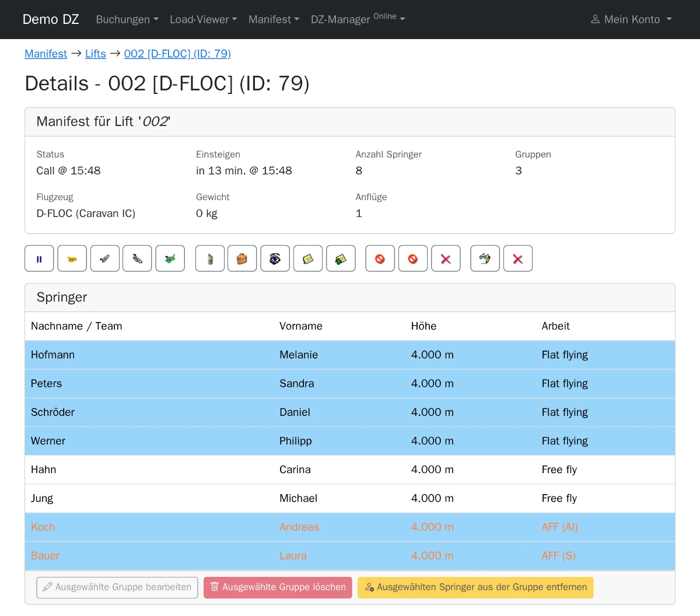Screen dimensions: 700x616
Task: Go to the Demo DZ home brand
Action: pyautogui.click(x=51, y=19)
